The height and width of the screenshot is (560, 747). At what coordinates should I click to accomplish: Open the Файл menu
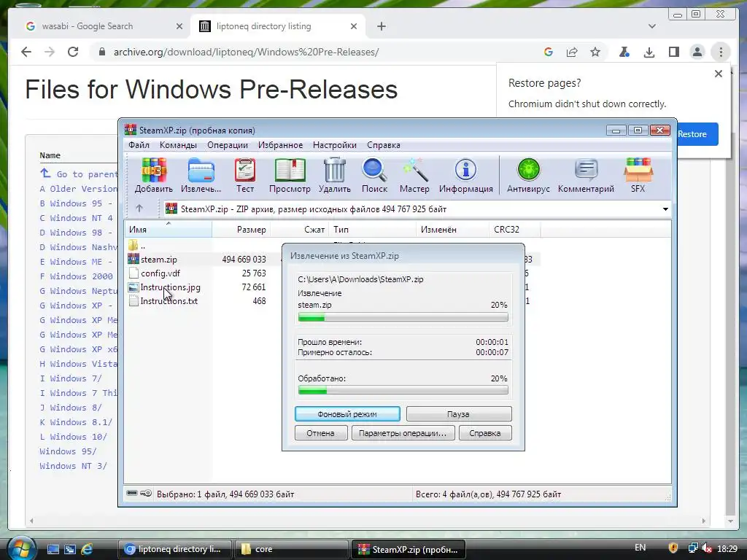139,145
